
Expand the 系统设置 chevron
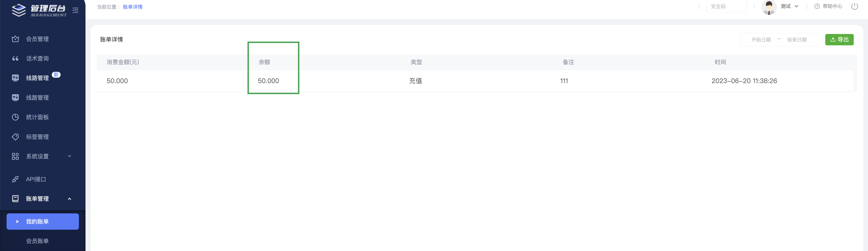69,156
